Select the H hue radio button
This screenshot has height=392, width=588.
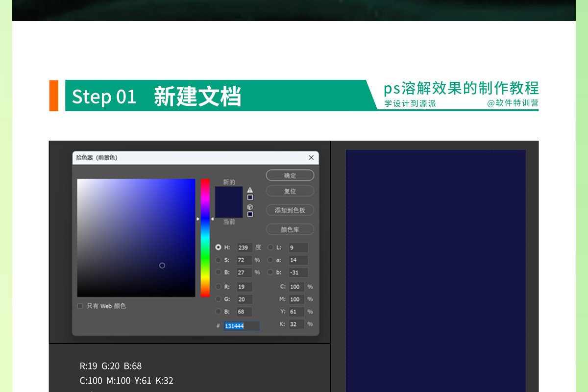click(219, 247)
